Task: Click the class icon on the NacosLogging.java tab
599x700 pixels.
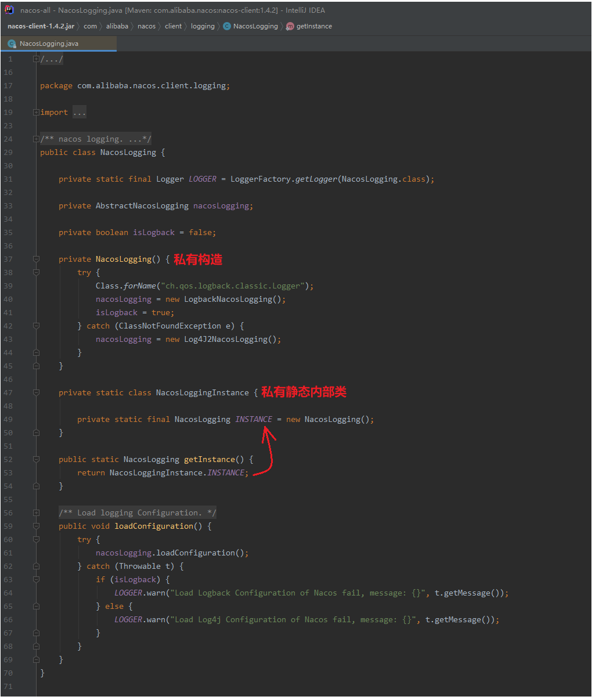Action: (x=12, y=44)
